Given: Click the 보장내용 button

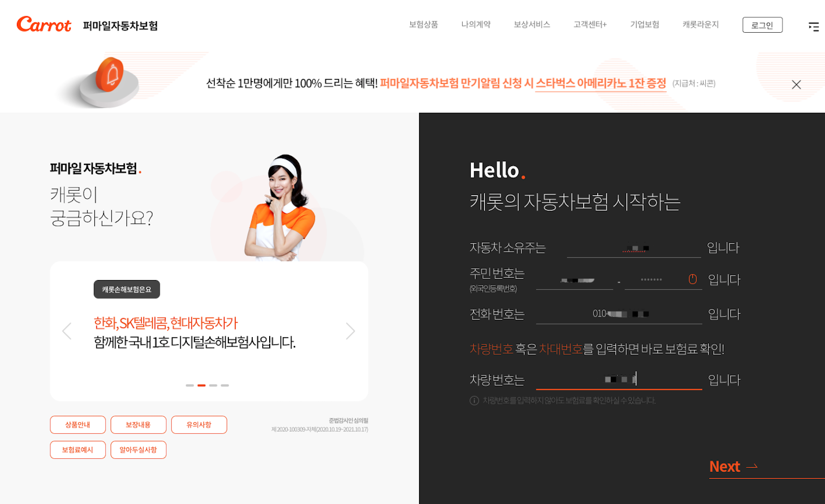Looking at the screenshot, I should pyautogui.click(x=138, y=424).
